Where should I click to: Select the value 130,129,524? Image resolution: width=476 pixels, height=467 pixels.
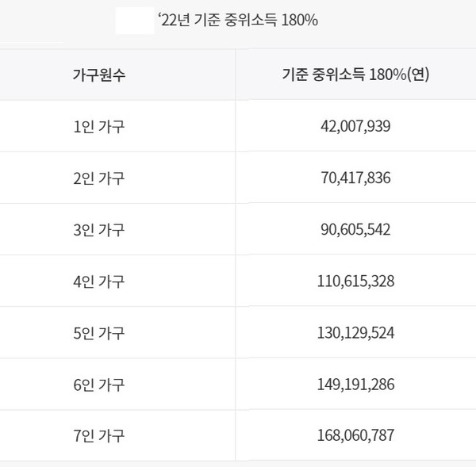[355, 332]
